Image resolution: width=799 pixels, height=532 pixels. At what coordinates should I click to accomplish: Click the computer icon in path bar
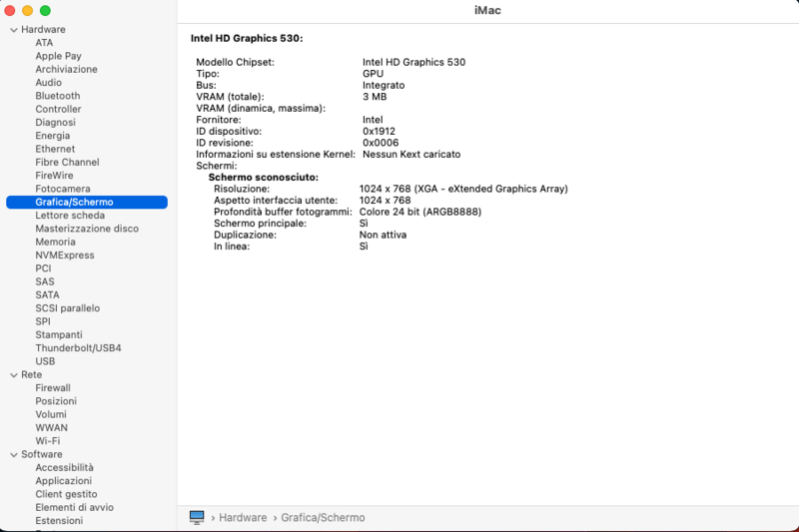[x=197, y=517]
